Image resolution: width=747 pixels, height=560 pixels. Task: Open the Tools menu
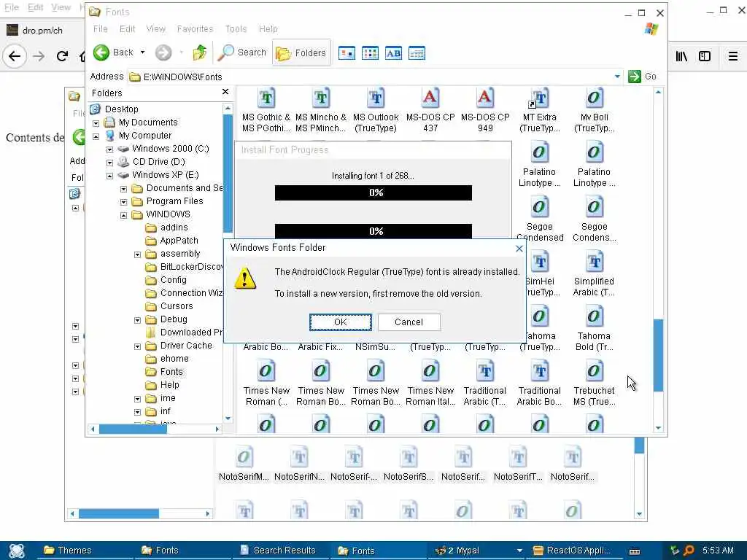pyautogui.click(x=236, y=29)
